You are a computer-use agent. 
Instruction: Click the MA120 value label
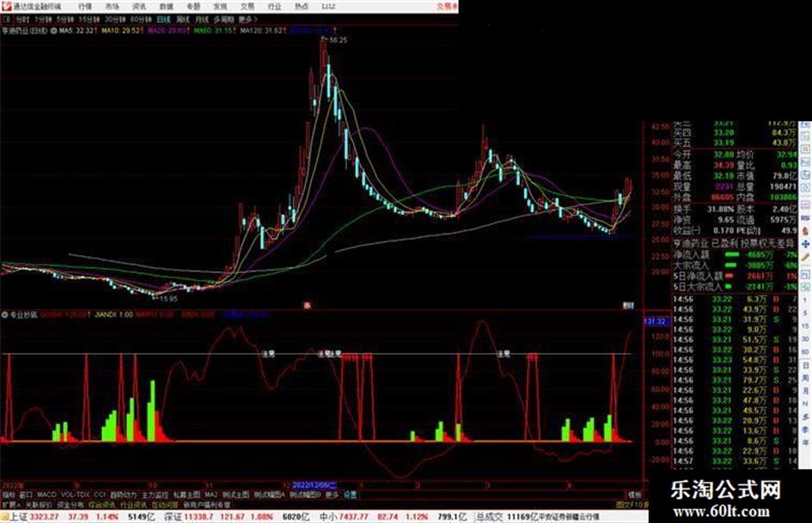(x=263, y=31)
